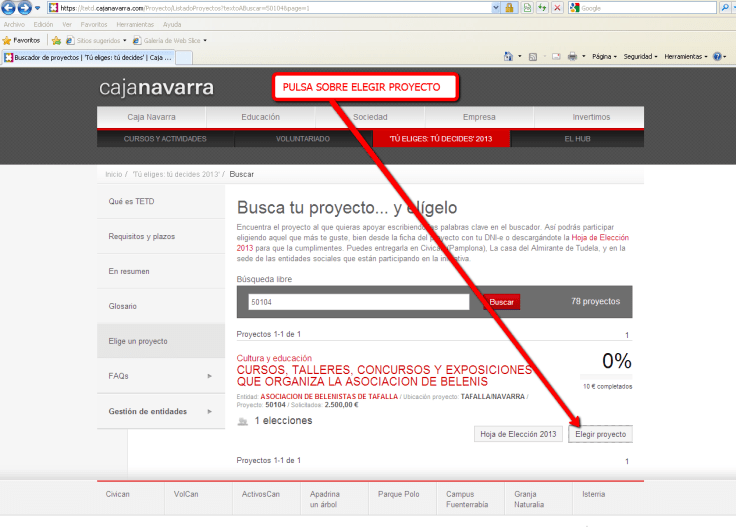Click the search field containing 50104

(x=358, y=301)
